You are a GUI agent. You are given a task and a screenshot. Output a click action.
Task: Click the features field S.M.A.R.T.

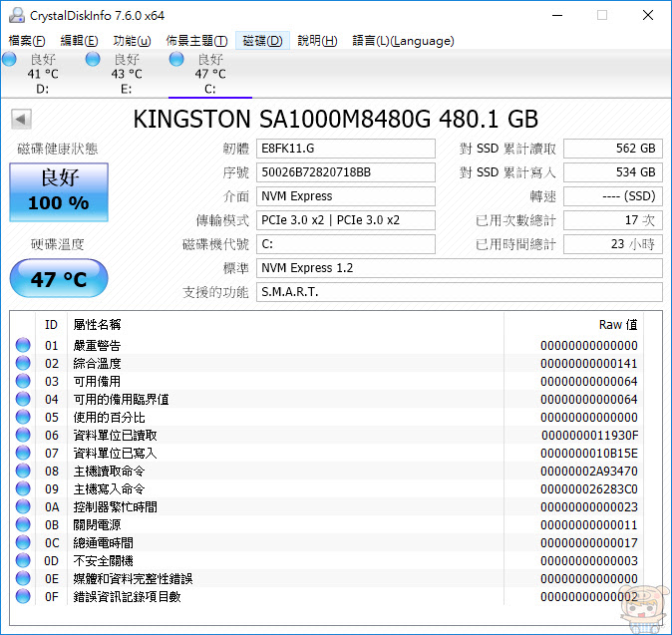coord(460,292)
